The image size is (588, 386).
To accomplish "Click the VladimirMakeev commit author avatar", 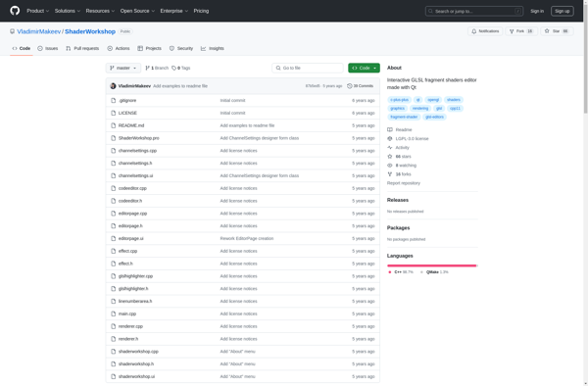I will (x=113, y=86).
